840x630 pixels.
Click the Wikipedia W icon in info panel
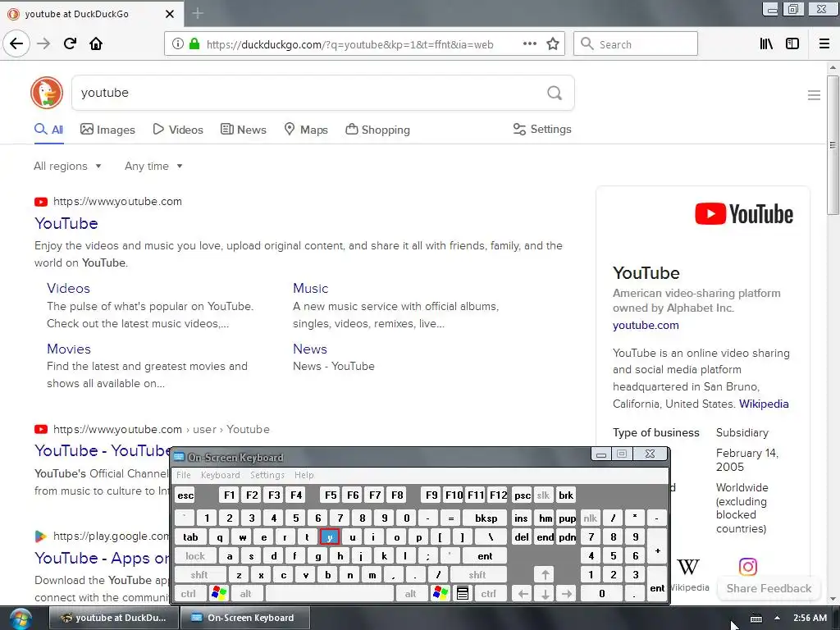(688, 566)
